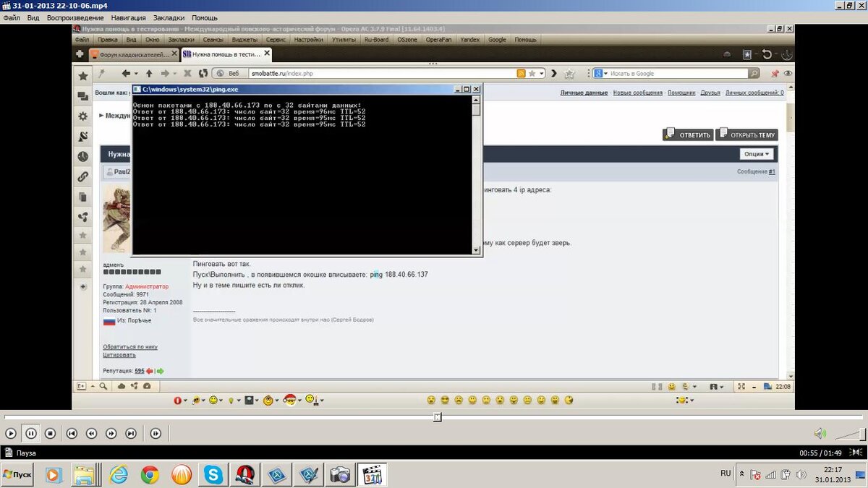The height and width of the screenshot is (488, 868).
Task: Click the audio channel indicator in status bar
Action: (856, 453)
